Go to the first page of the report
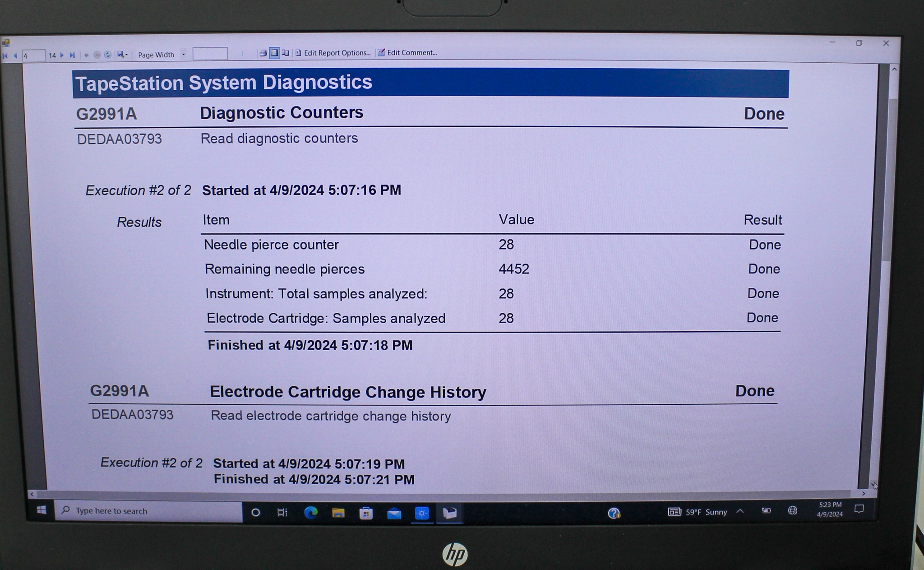The image size is (924, 570). coord(5,55)
